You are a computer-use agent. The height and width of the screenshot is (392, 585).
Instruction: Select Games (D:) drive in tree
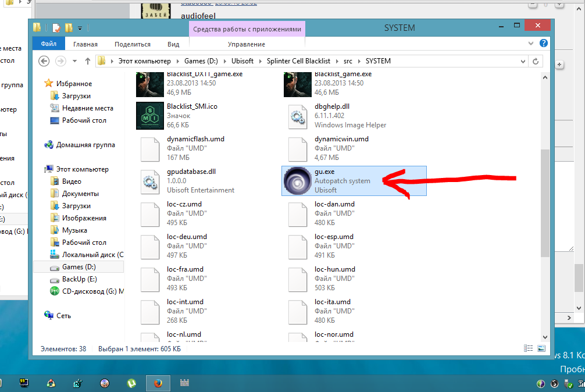pos(79,267)
